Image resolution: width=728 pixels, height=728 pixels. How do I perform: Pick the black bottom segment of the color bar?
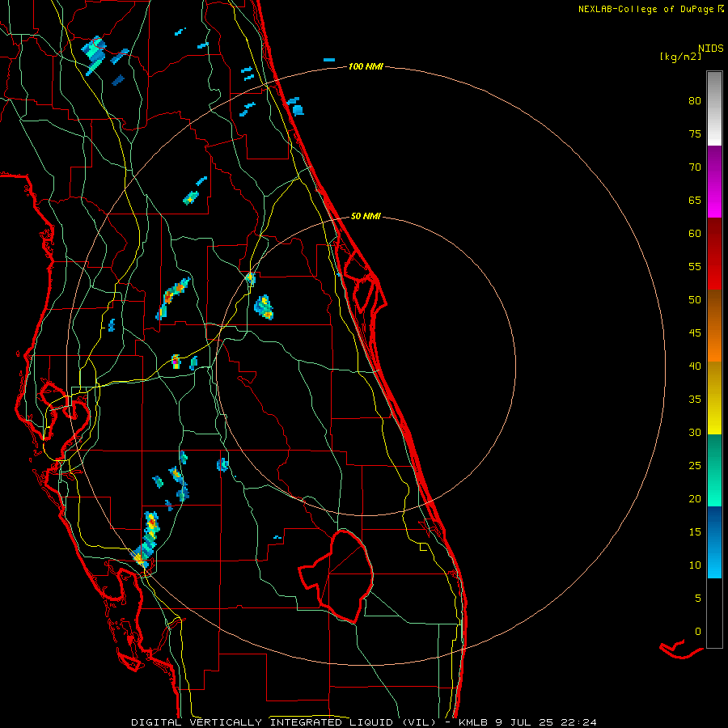[x=714, y=613]
